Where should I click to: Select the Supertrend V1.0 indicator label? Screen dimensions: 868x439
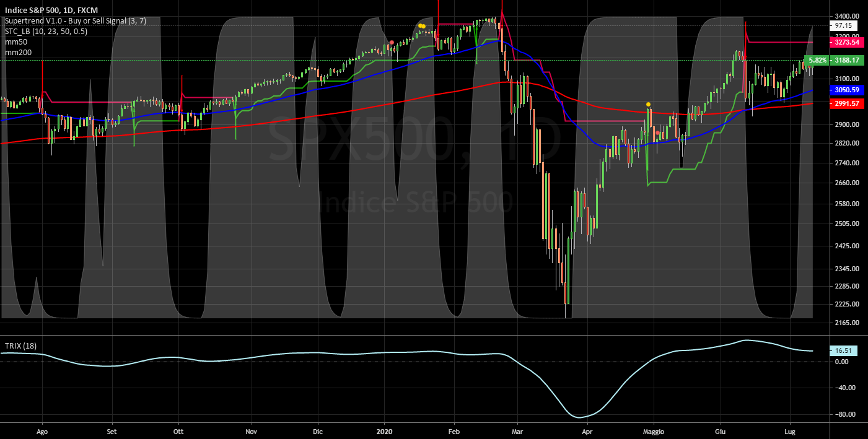tap(76, 21)
